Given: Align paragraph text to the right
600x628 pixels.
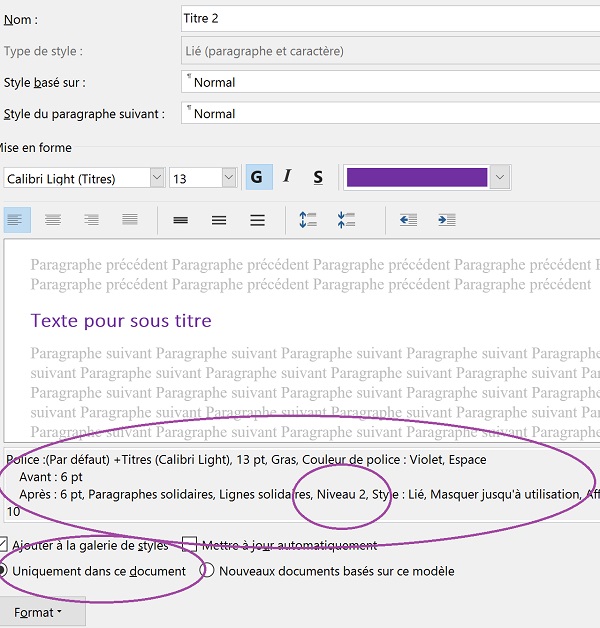Looking at the screenshot, I should 91,220.
